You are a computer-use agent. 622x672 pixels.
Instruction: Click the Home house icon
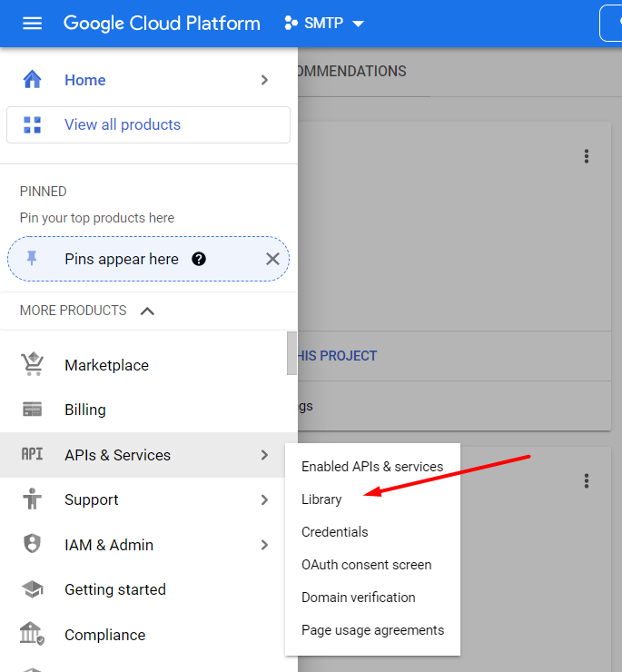[x=32, y=80]
